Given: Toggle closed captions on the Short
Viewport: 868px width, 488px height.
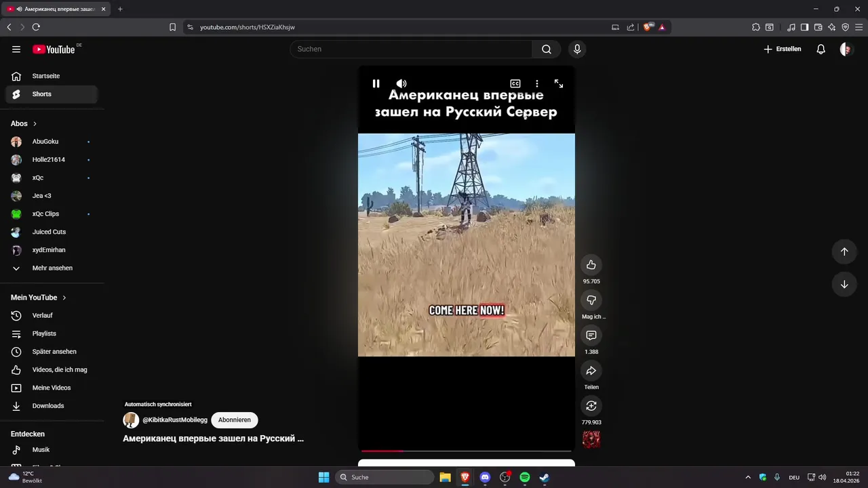Looking at the screenshot, I should tap(515, 83).
